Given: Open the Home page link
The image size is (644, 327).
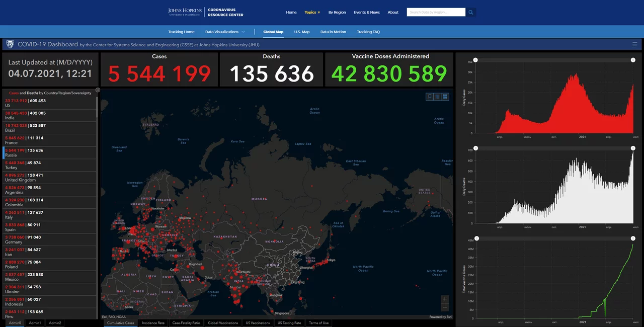Looking at the screenshot, I should [x=291, y=12].
